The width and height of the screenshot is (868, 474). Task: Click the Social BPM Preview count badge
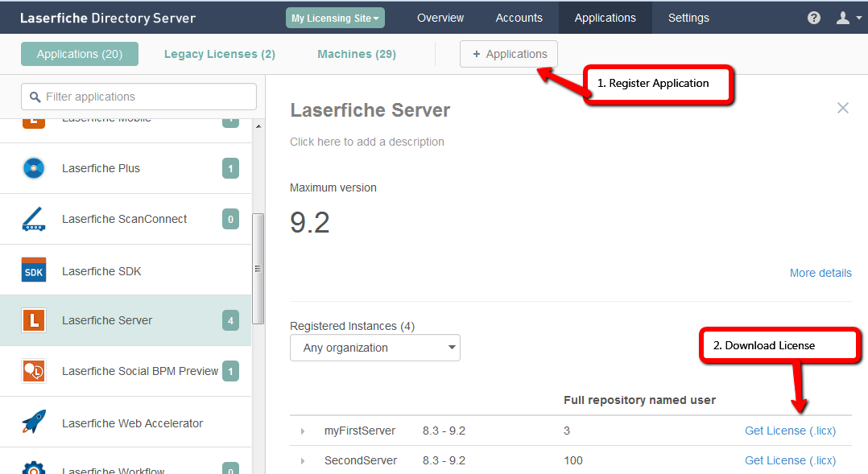pos(230,371)
